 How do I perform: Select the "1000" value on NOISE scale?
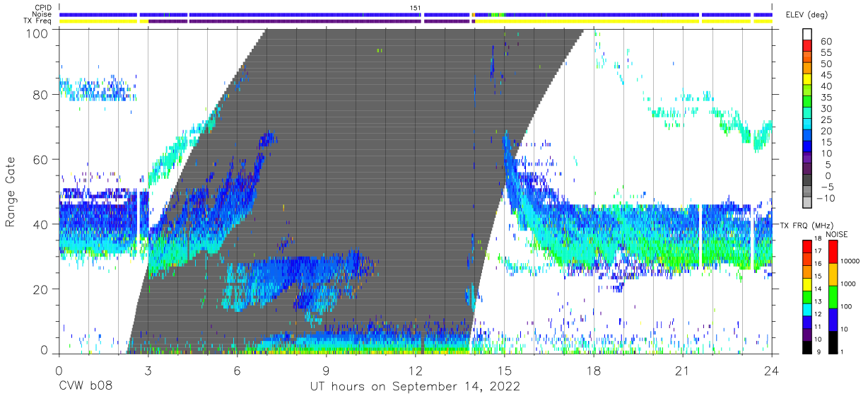tap(848, 284)
